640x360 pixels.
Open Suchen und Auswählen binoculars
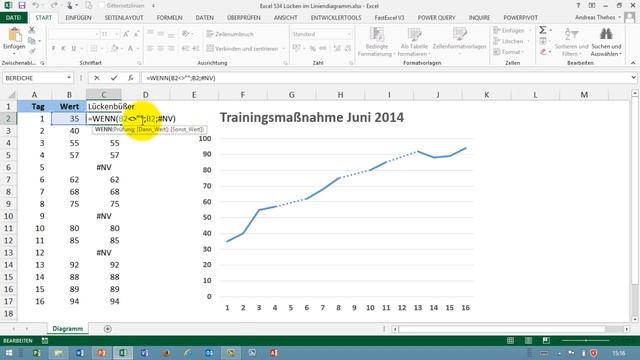tap(606, 42)
